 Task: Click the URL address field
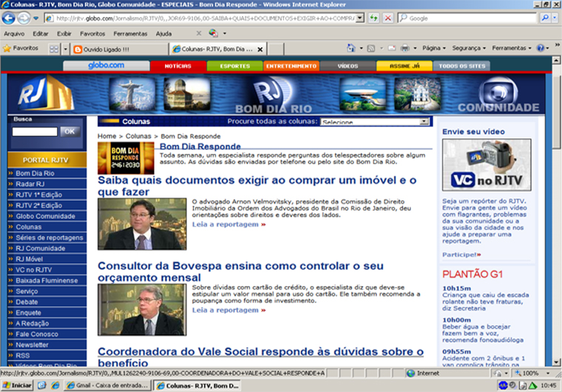(x=205, y=18)
